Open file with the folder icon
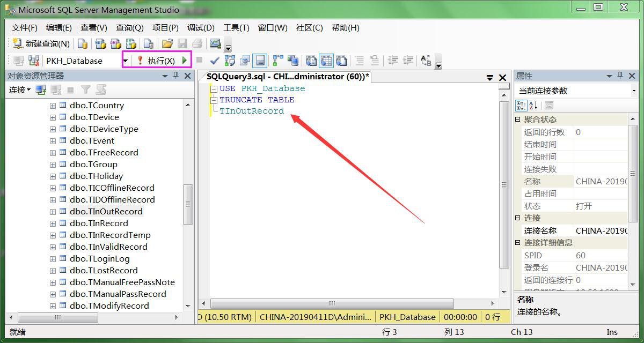The height and width of the screenshot is (343, 644). [x=167, y=44]
